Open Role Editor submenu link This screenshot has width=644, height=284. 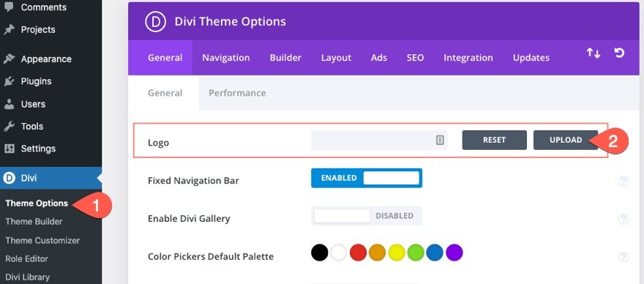26,259
